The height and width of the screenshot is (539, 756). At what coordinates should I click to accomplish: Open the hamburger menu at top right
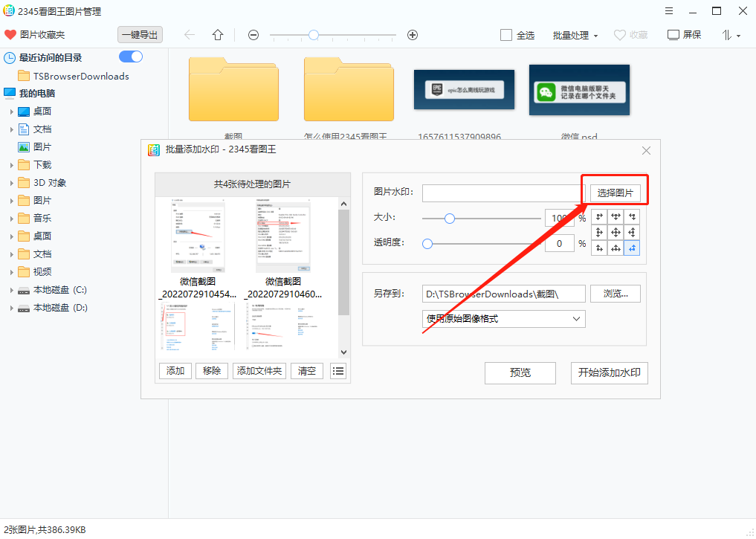click(668, 10)
